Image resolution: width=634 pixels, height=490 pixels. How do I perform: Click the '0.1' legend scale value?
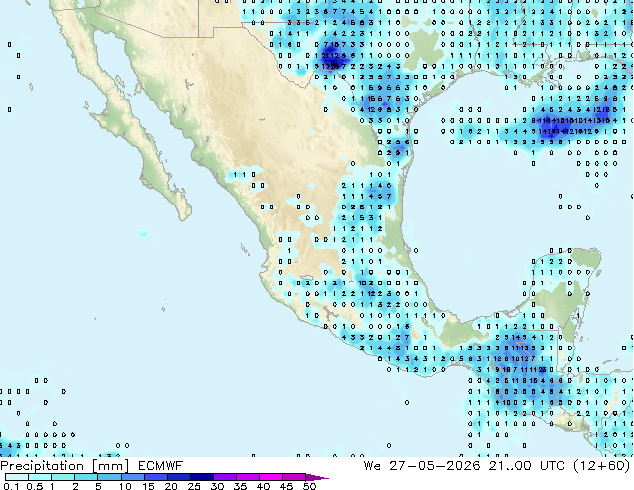11,486
